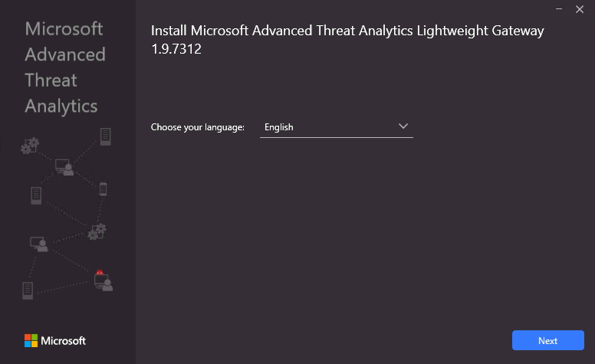Close the installer window

[x=580, y=9]
